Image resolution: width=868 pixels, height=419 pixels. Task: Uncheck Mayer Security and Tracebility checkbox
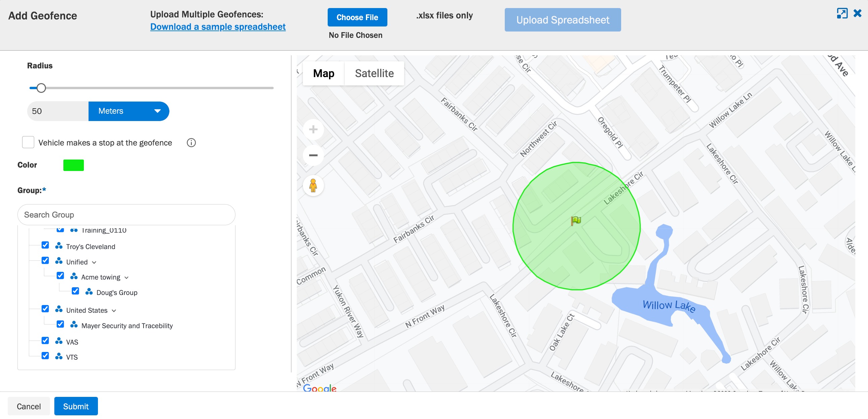click(x=60, y=324)
